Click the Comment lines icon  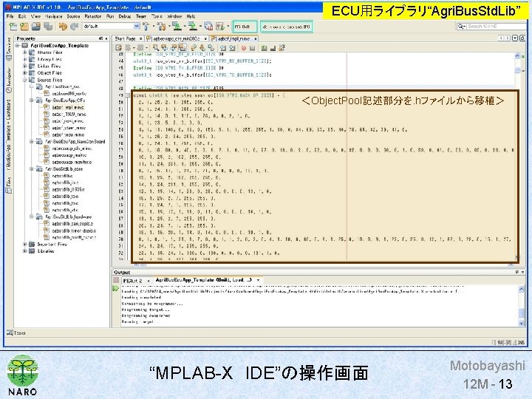[264, 48]
